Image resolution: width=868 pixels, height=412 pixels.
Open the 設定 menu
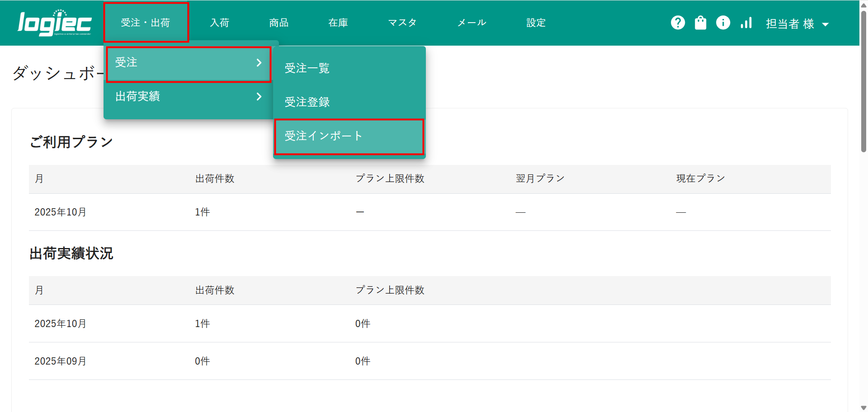point(536,23)
